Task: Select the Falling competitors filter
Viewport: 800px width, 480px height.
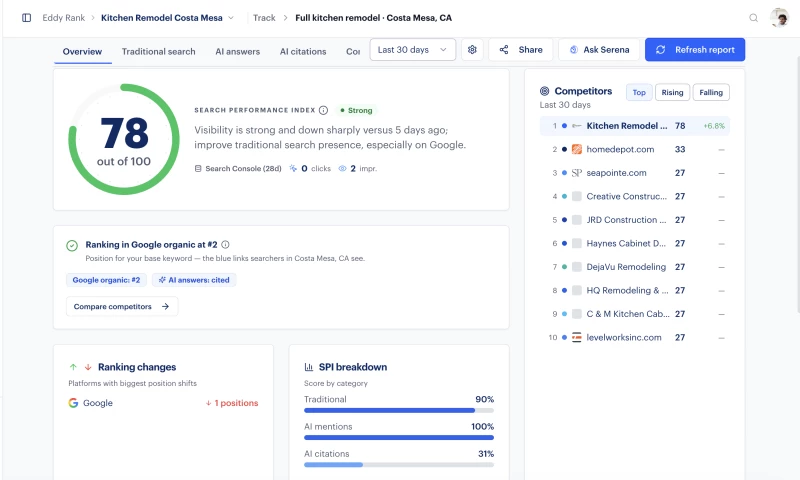Action: [x=711, y=92]
